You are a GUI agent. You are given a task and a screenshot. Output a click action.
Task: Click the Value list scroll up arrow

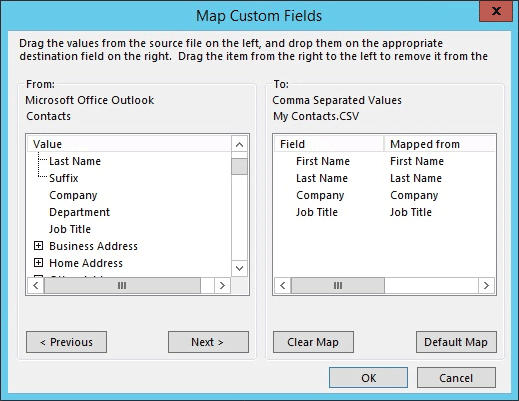click(x=239, y=144)
